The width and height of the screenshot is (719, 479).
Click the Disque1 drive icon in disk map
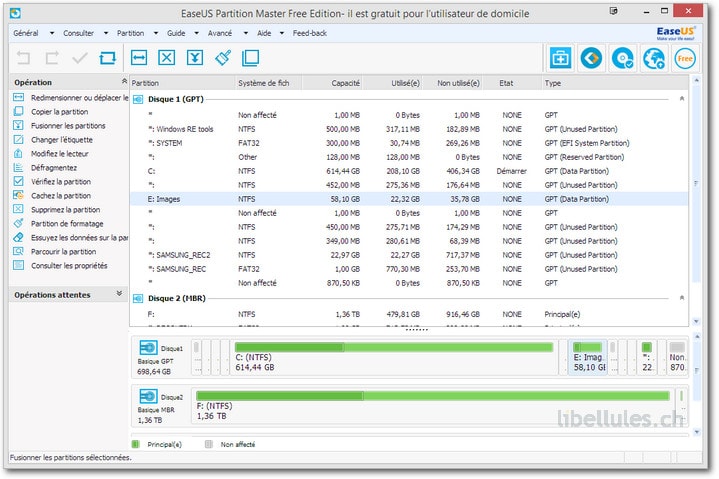point(148,348)
